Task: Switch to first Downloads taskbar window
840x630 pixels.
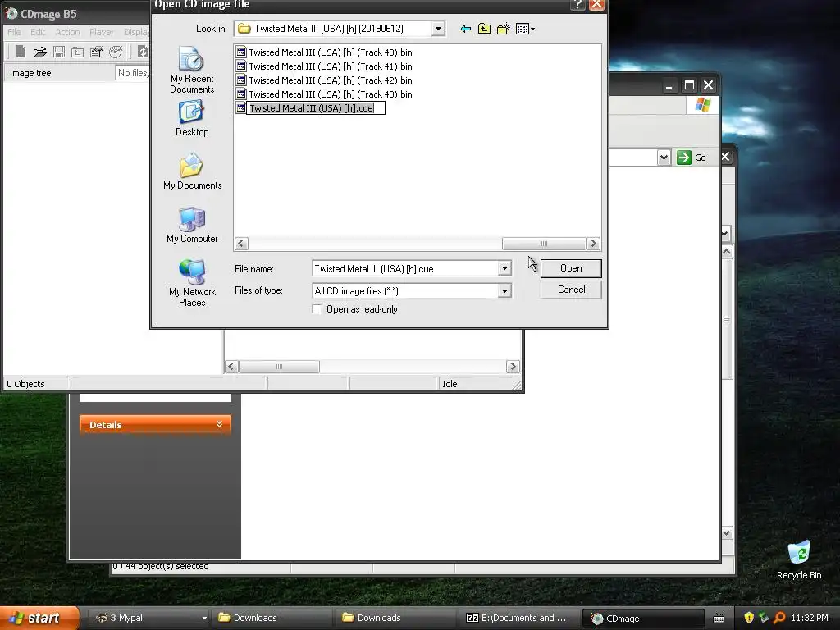Action: [272, 618]
